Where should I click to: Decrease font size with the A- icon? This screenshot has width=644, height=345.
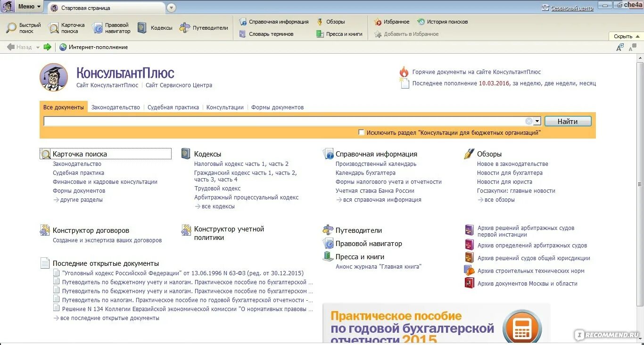[x=632, y=47]
